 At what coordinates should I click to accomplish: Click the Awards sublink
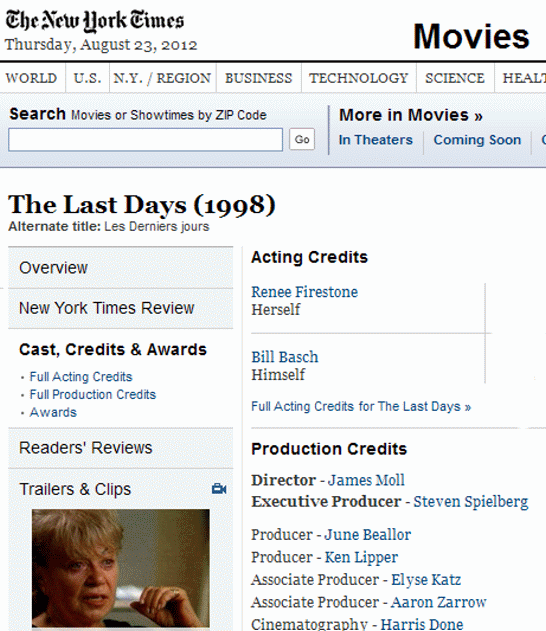pyautogui.click(x=53, y=412)
